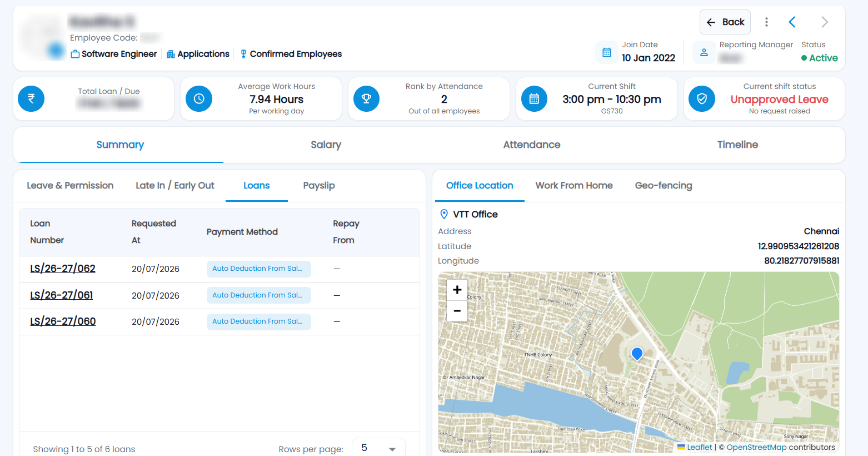
Task: Click the employee profile avatar
Action: [x=42, y=37]
